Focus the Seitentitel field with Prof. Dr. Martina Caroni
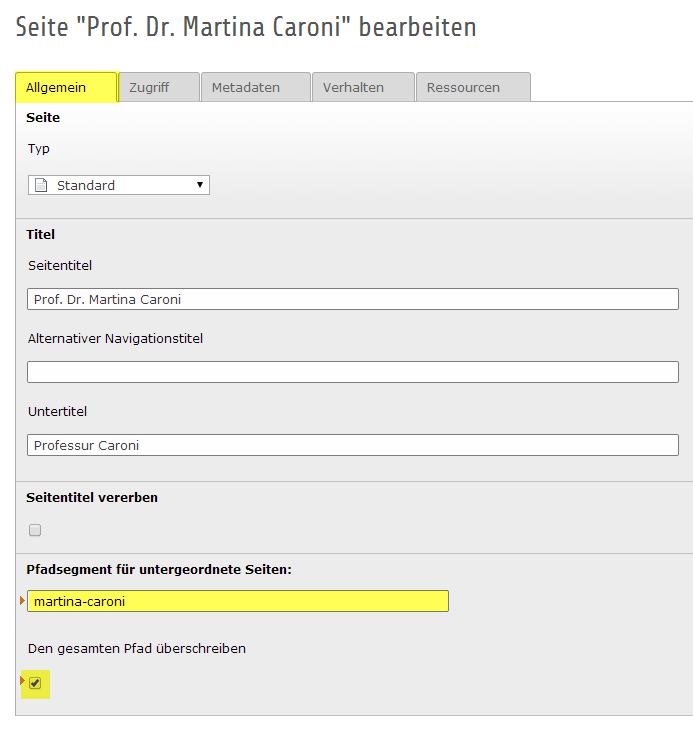This screenshot has height=735, width=693. [x=353, y=299]
